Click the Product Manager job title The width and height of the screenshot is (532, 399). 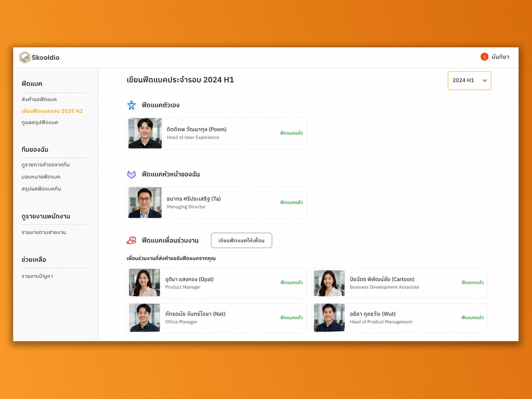(183, 287)
